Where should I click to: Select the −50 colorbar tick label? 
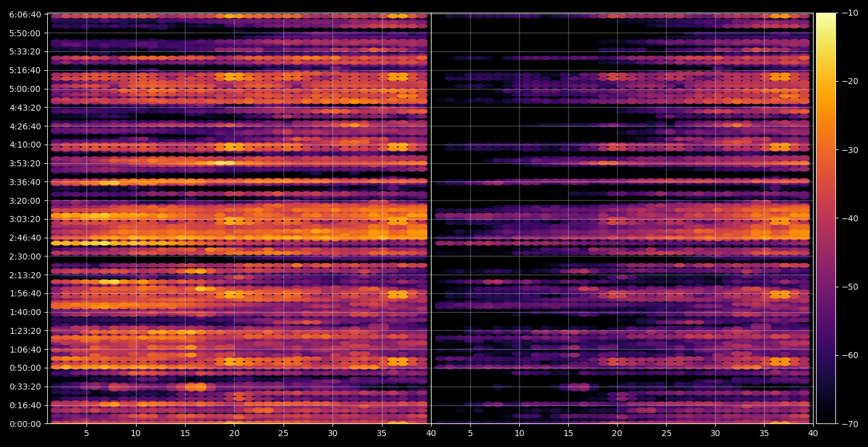(x=850, y=287)
